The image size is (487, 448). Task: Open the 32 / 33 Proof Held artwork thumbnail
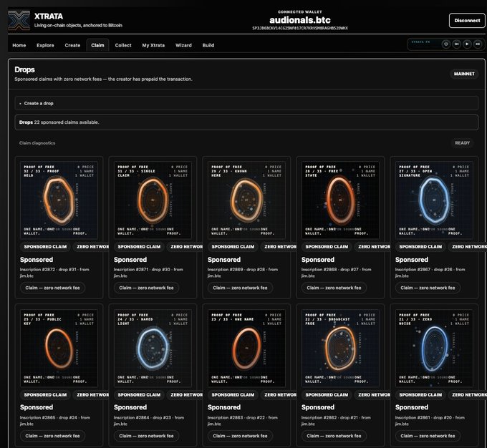coord(59,200)
